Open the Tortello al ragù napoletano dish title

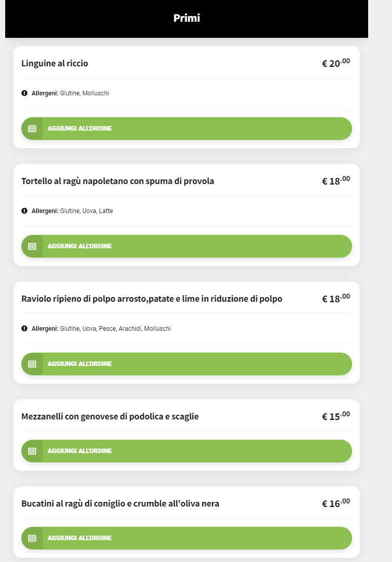118,181
